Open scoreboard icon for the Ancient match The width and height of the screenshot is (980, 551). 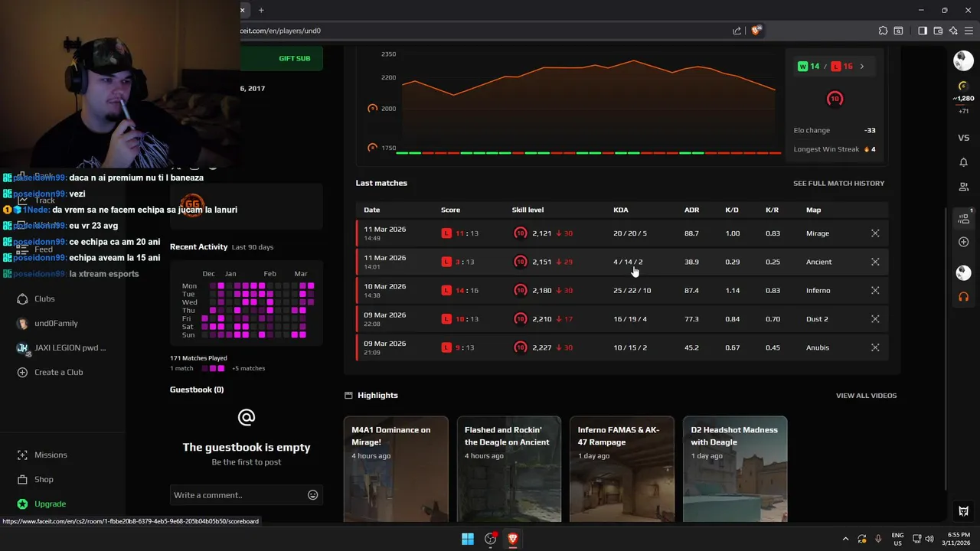[875, 262]
